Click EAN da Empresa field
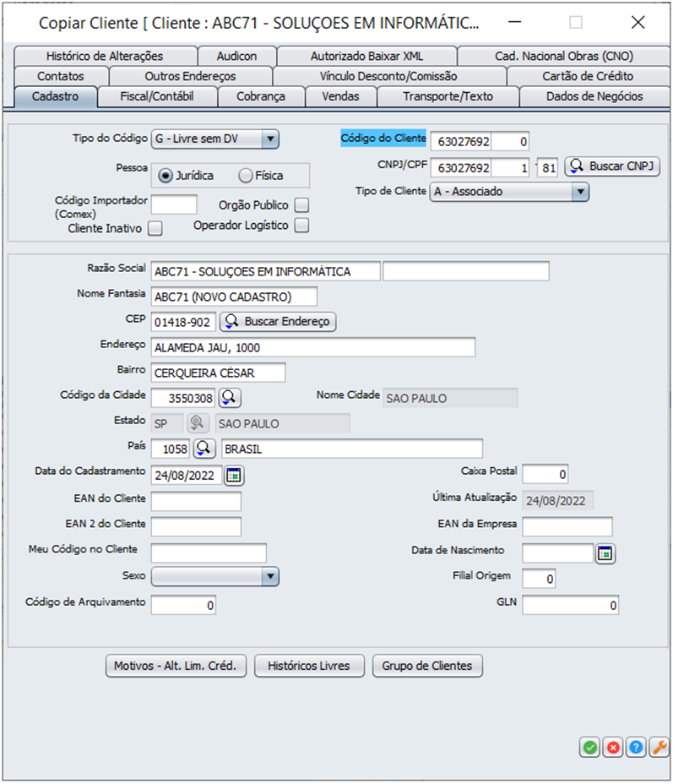The image size is (673, 784). pyautogui.click(x=567, y=526)
